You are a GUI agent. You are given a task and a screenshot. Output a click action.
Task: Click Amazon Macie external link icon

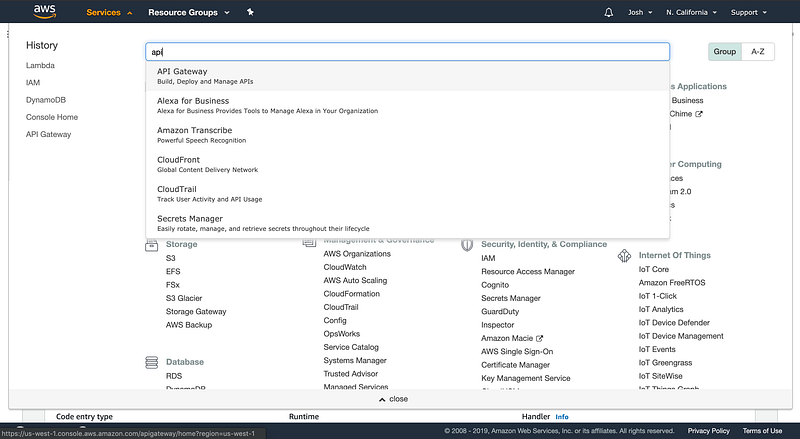[x=540, y=339]
